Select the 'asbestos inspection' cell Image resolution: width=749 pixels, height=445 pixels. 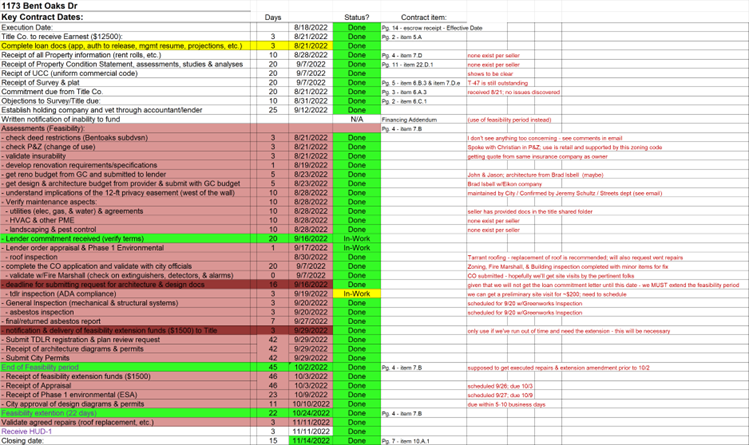pyautogui.click(x=125, y=312)
